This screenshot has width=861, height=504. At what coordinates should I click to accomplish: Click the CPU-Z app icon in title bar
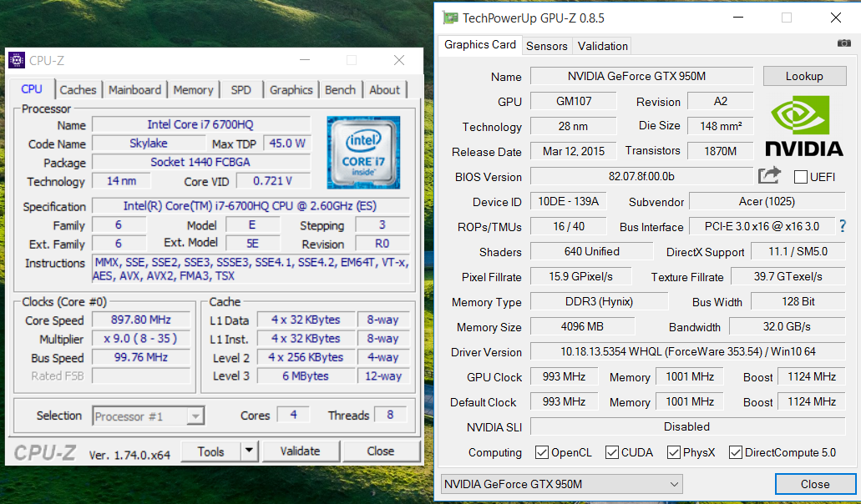click(17, 60)
